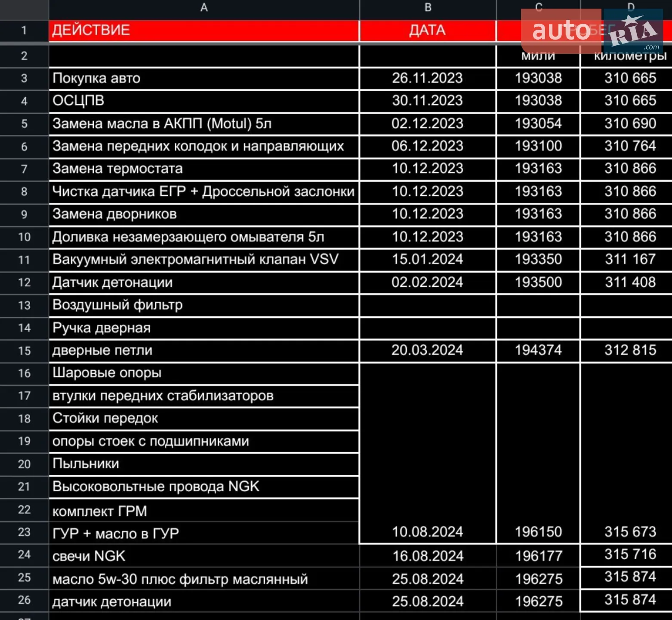Screen dimensions: 672x620
Task: Select column B header
Action: tap(428, 7)
